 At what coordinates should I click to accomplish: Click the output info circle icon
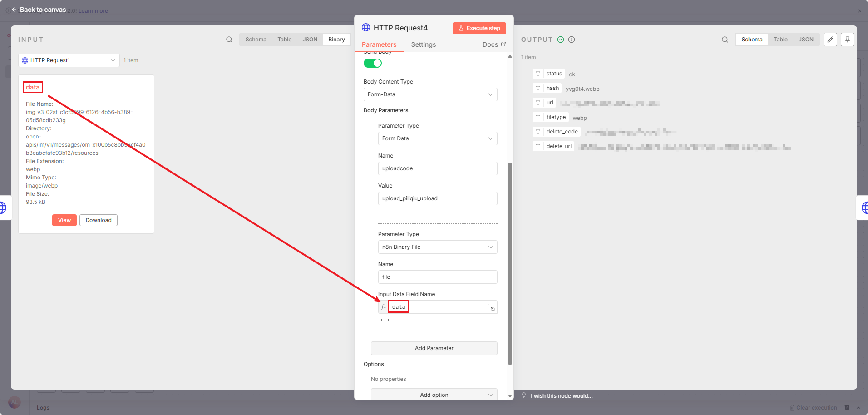pos(572,40)
